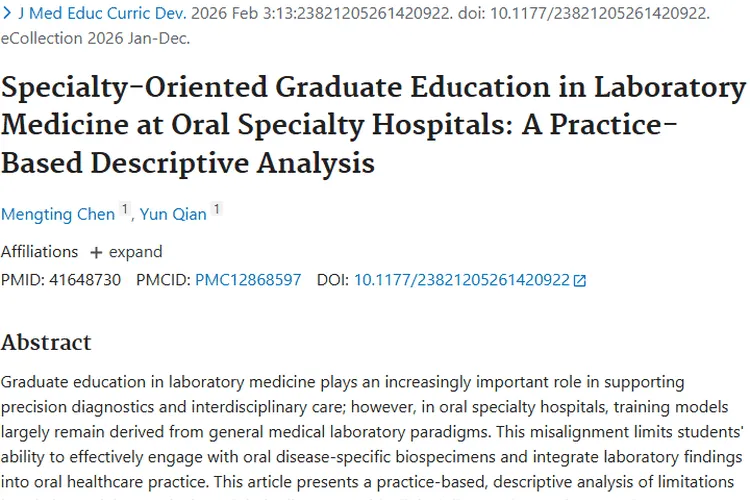Click the PMID number 41648730

tap(85, 280)
